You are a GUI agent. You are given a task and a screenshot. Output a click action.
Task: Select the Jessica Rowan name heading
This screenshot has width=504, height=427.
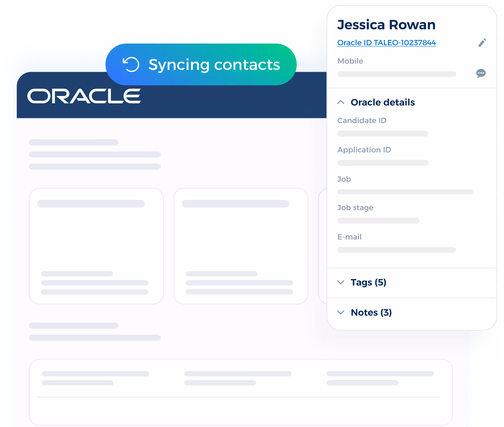click(x=387, y=25)
